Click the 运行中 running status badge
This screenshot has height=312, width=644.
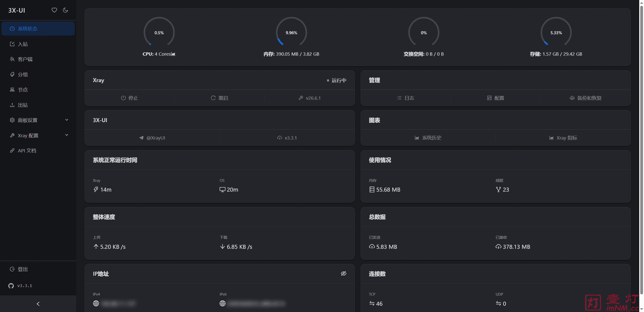click(x=337, y=80)
